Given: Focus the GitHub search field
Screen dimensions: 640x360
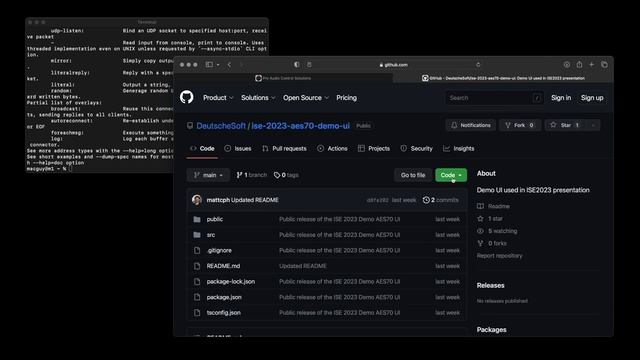Looking at the screenshot, I should (x=494, y=98).
